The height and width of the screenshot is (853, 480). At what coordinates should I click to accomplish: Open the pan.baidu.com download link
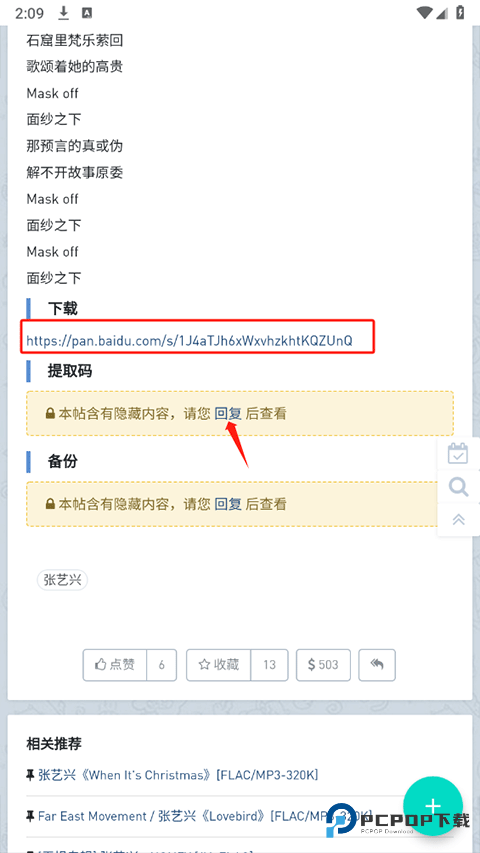pyautogui.click(x=189, y=341)
